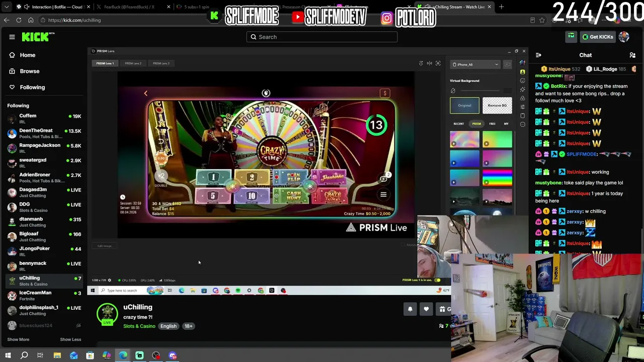The image size is (644, 362).
Task: Open the virtual background panel icon in PRISM sidebar
Action: [x=522, y=72]
